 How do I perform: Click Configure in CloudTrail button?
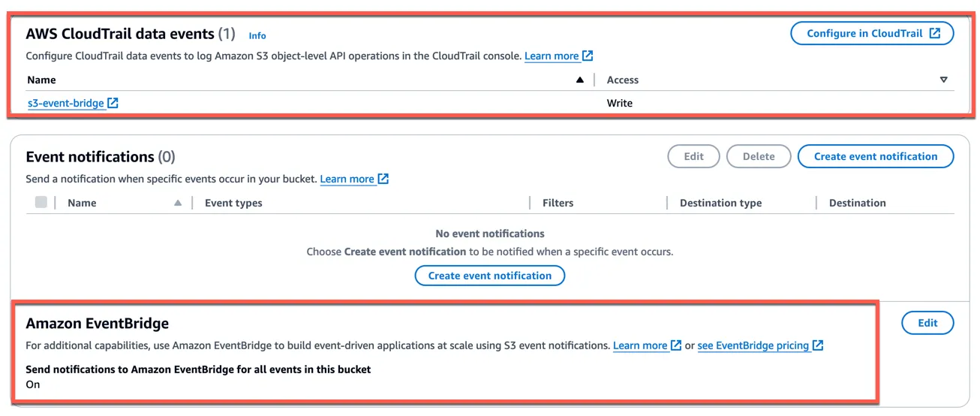pos(872,33)
